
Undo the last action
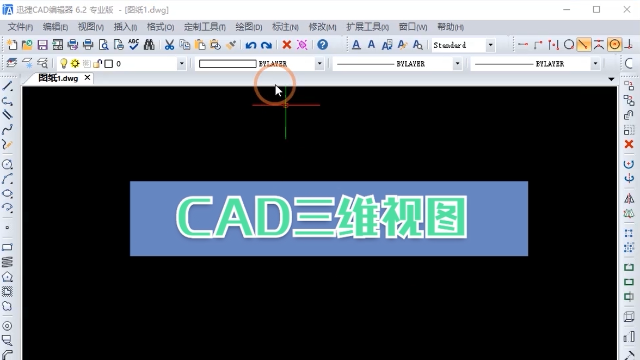click(251, 45)
